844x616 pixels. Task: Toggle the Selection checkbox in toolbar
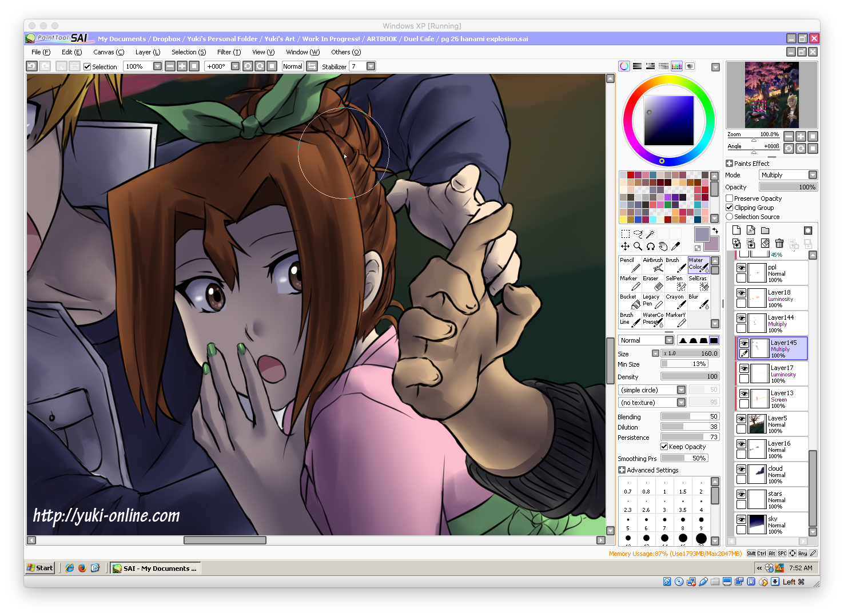point(87,67)
